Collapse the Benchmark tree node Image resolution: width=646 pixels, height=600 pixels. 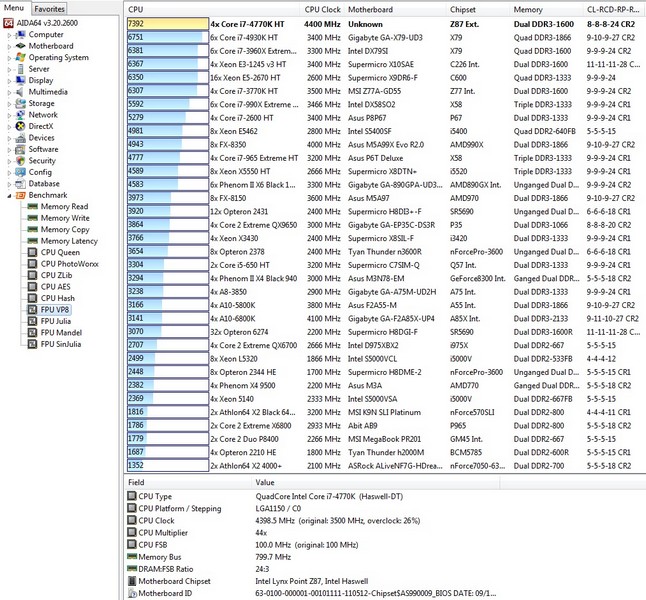coord(9,196)
